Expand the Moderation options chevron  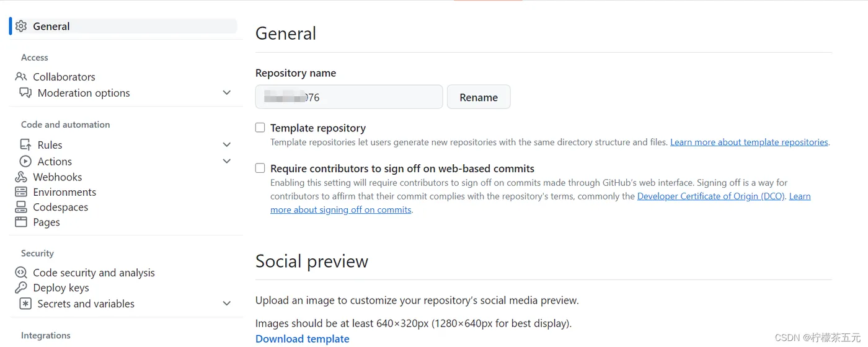[x=227, y=93]
